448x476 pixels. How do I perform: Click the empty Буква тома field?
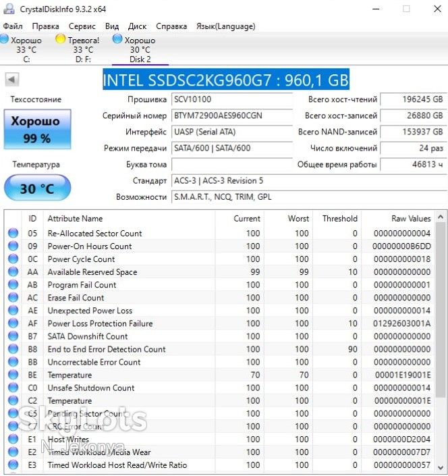[231, 165]
